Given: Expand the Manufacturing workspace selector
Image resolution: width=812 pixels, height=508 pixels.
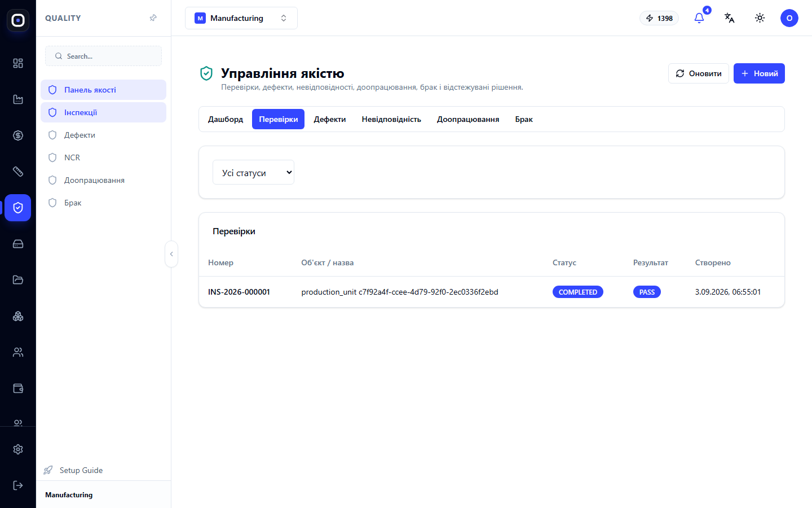Looking at the screenshot, I should point(241,18).
